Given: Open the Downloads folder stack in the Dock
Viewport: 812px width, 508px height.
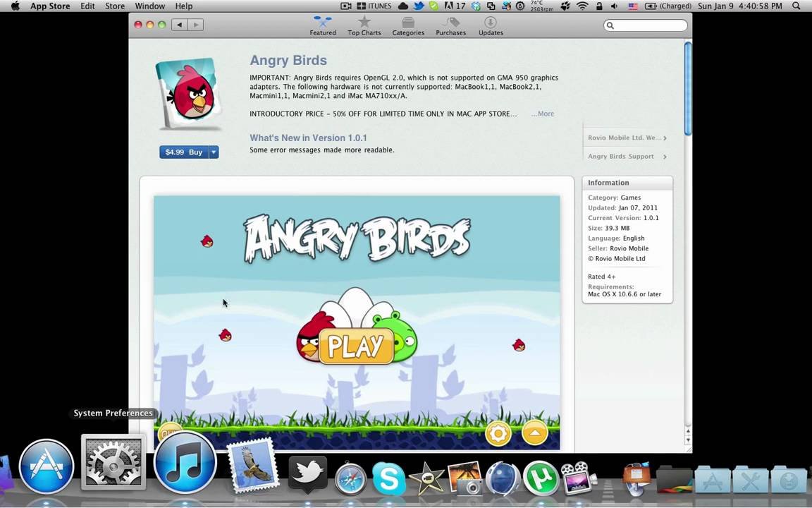Looking at the screenshot, I should pos(788,478).
